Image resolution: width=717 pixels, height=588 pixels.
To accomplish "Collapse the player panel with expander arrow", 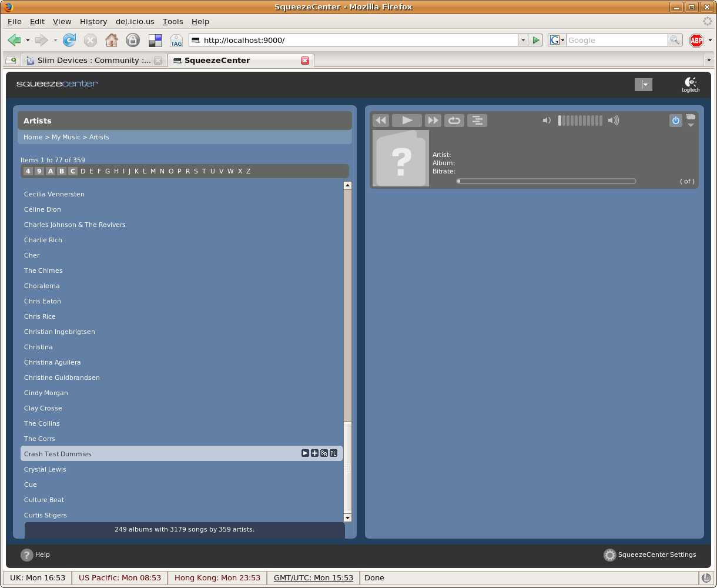I will [x=691, y=125].
